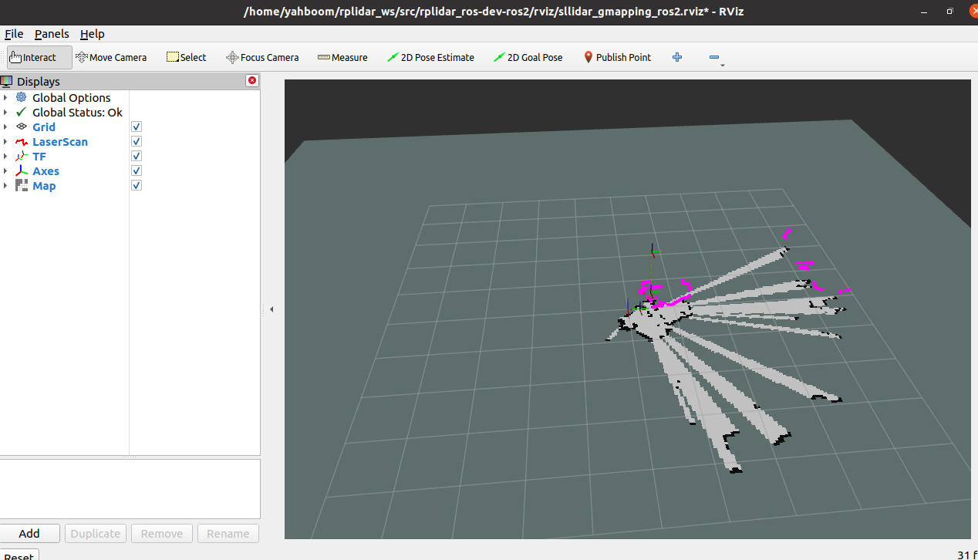This screenshot has height=560, width=978.
Task: Select the Global Options label
Action: click(x=72, y=97)
